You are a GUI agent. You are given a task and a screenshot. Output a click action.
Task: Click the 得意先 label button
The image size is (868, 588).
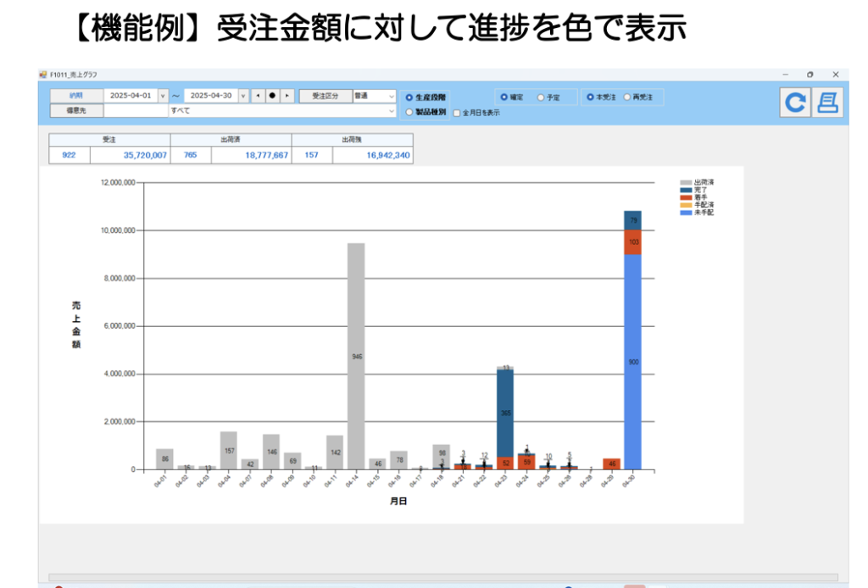[76, 111]
